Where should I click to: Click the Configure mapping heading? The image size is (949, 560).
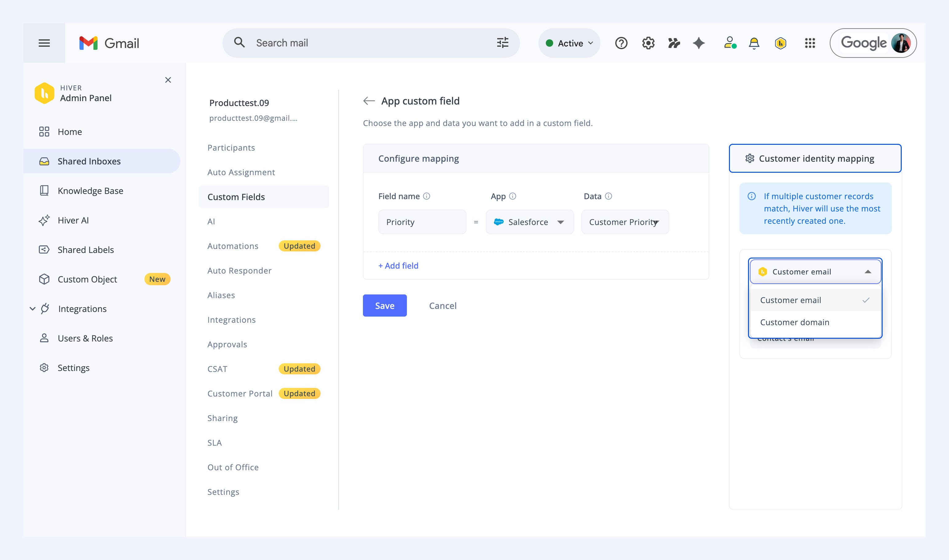pyautogui.click(x=419, y=159)
